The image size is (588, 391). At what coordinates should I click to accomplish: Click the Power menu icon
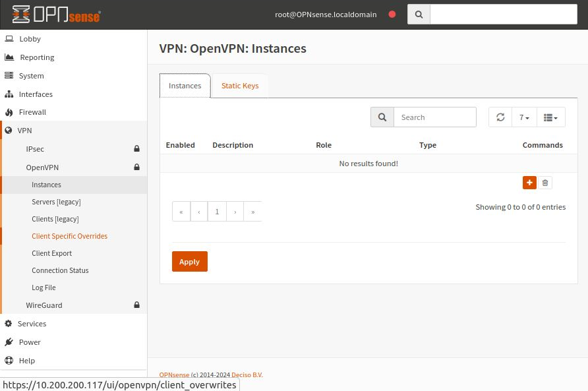pos(9,342)
